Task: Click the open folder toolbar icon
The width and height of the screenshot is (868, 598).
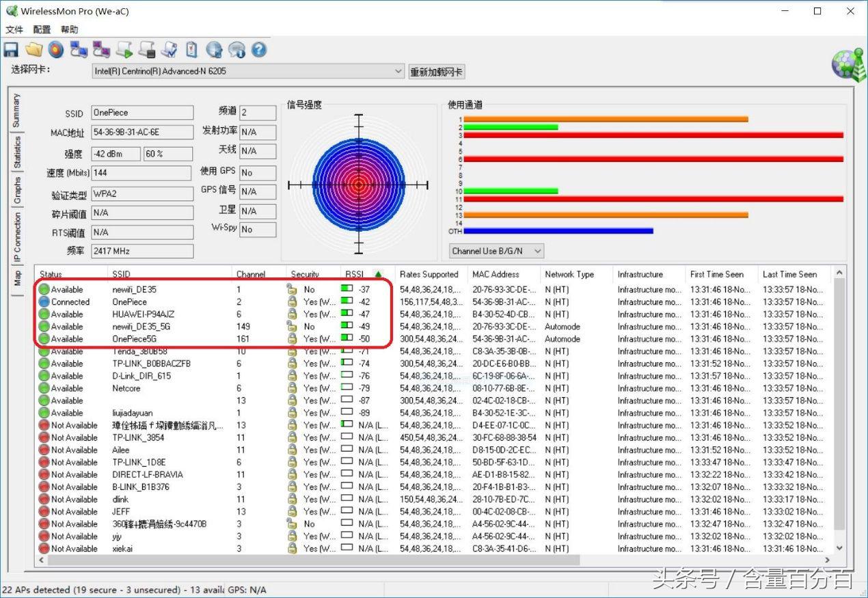Action: (x=33, y=50)
